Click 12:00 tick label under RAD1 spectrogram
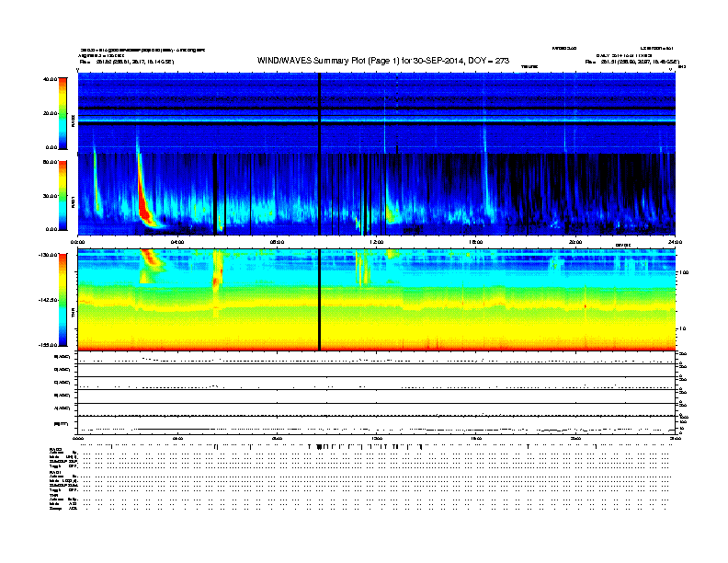Screen dimensions: 728x563 (x=377, y=242)
